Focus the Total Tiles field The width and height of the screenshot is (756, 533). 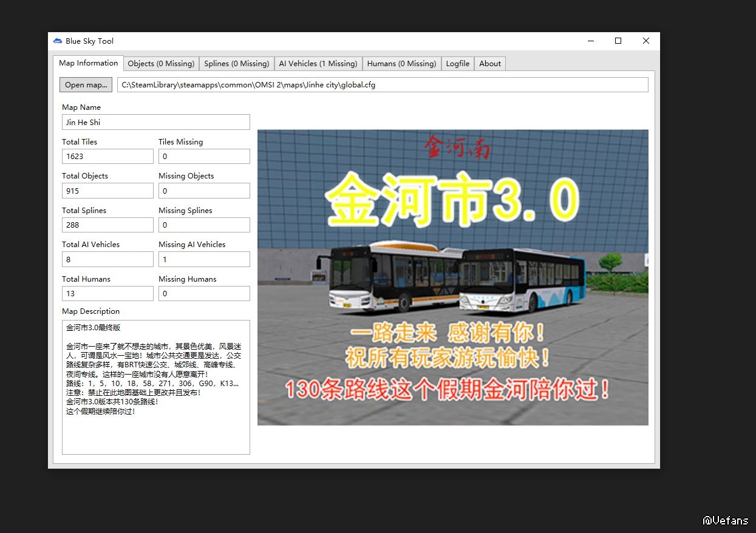[107, 157]
